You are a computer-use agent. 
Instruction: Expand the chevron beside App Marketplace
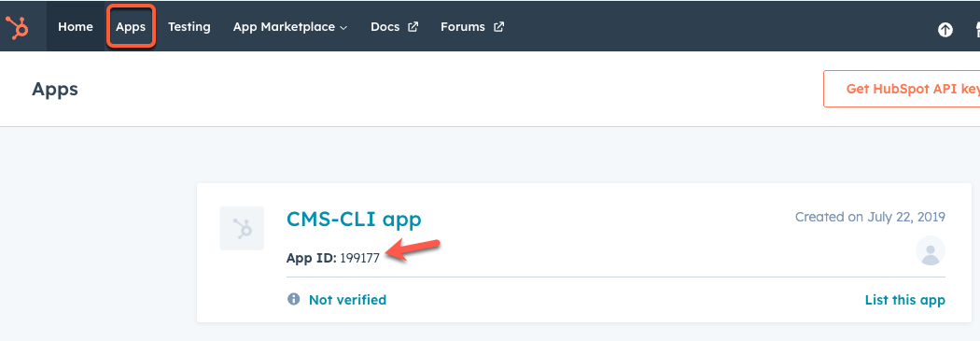click(343, 28)
